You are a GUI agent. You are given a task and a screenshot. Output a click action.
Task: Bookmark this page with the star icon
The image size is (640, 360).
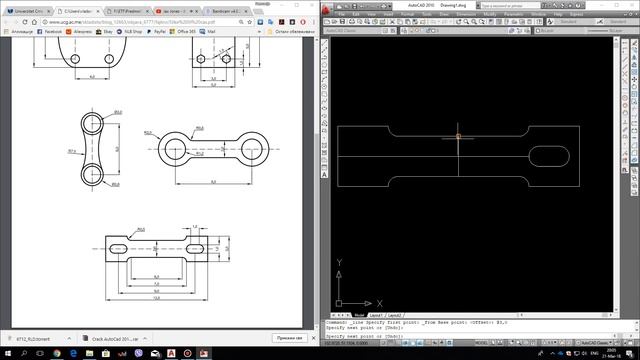[x=249, y=22]
